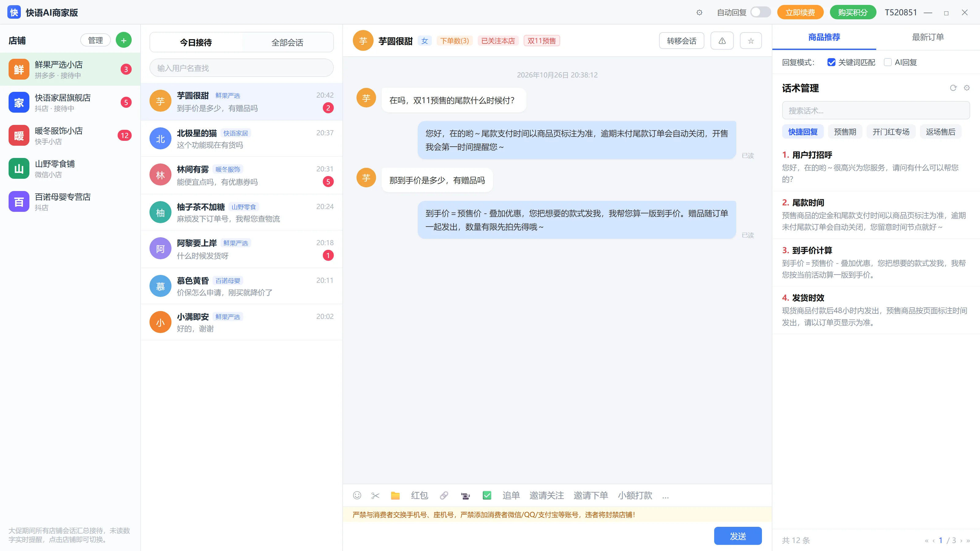Select the 预售期 script category
The height and width of the screenshot is (551, 980).
(845, 132)
